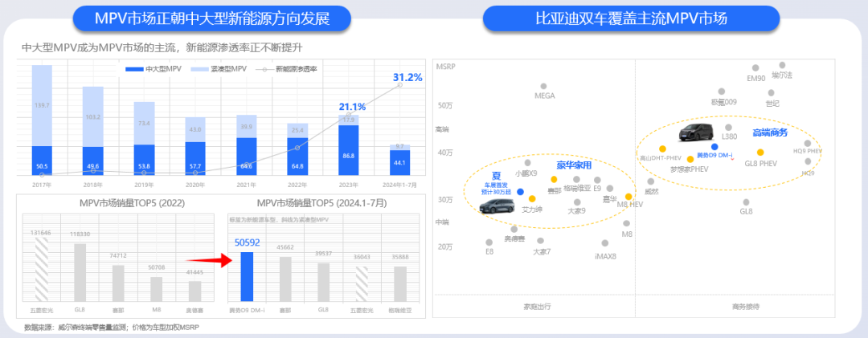The height and width of the screenshot is (338, 868).
Task: Click the 豪华家用 oval heading
Action: click(575, 165)
